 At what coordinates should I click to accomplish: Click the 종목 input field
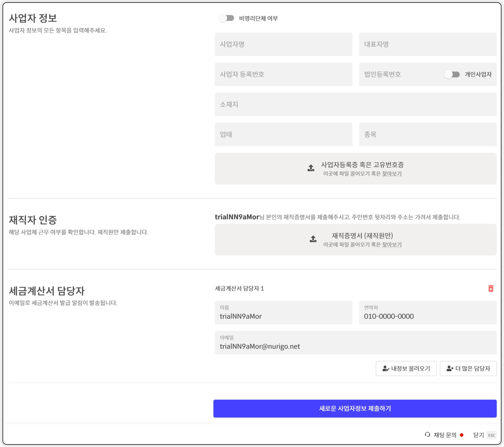(x=427, y=135)
